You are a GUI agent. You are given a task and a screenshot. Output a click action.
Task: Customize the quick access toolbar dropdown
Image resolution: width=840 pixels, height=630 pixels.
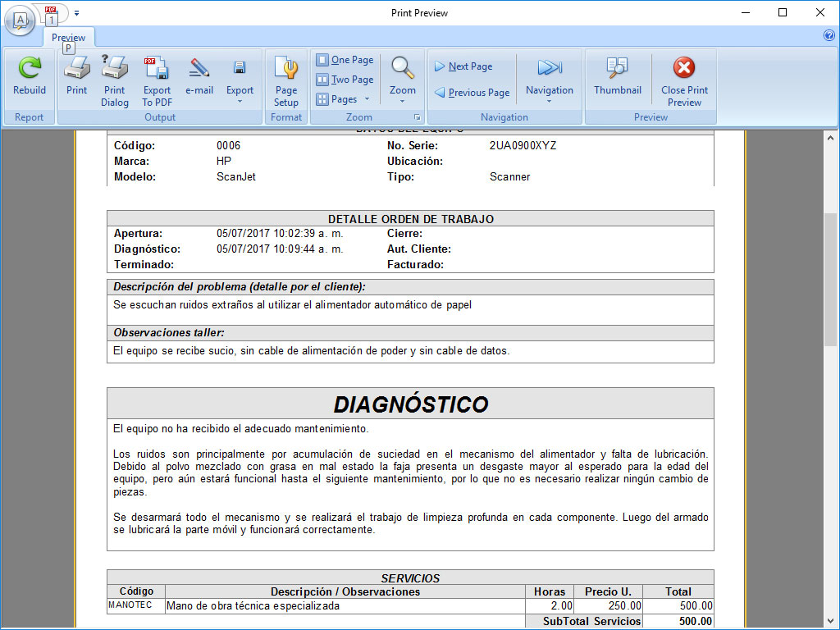[x=76, y=13]
